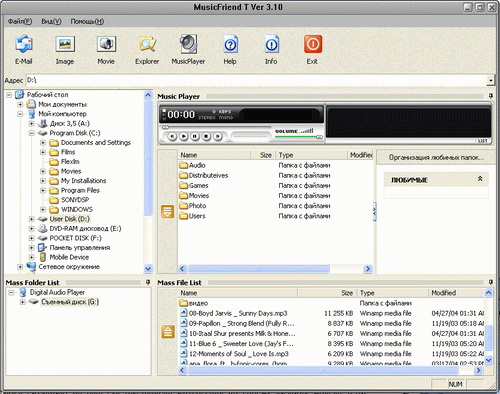Open the address bar dropdown arrow

coord(490,80)
